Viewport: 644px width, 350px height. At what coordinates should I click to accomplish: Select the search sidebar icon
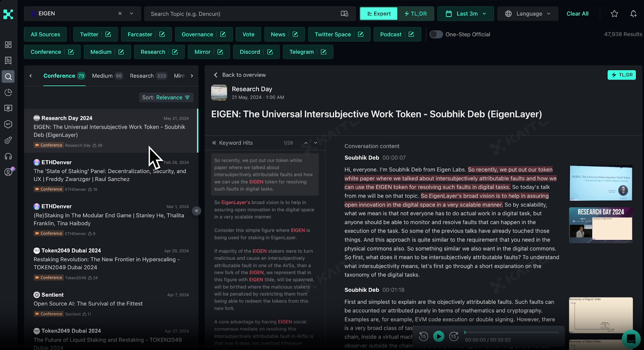point(8,77)
